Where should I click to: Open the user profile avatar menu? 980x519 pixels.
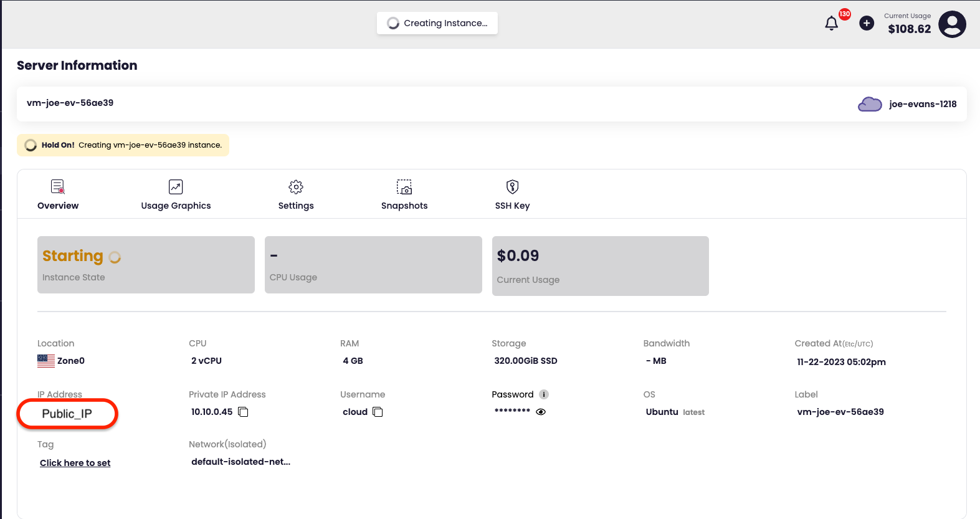pyautogui.click(x=952, y=24)
